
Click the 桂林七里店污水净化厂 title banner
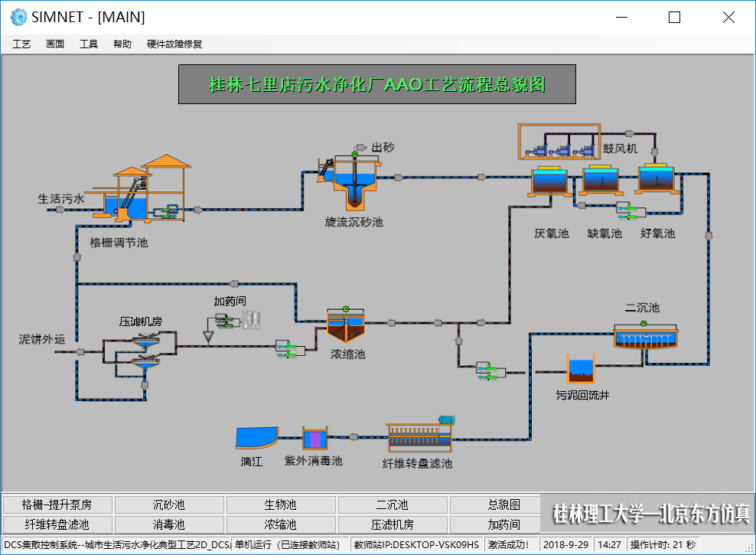click(377, 84)
